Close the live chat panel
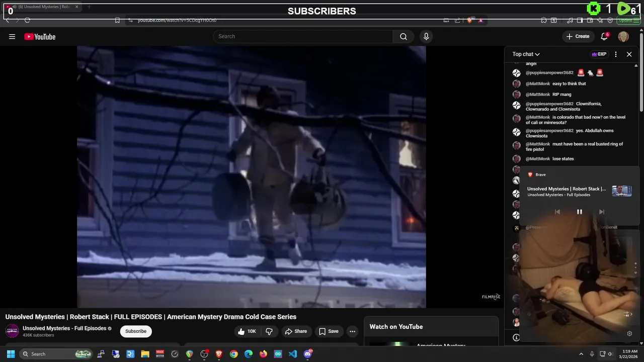644x362 pixels. pyautogui.click(x=629, y=54)
